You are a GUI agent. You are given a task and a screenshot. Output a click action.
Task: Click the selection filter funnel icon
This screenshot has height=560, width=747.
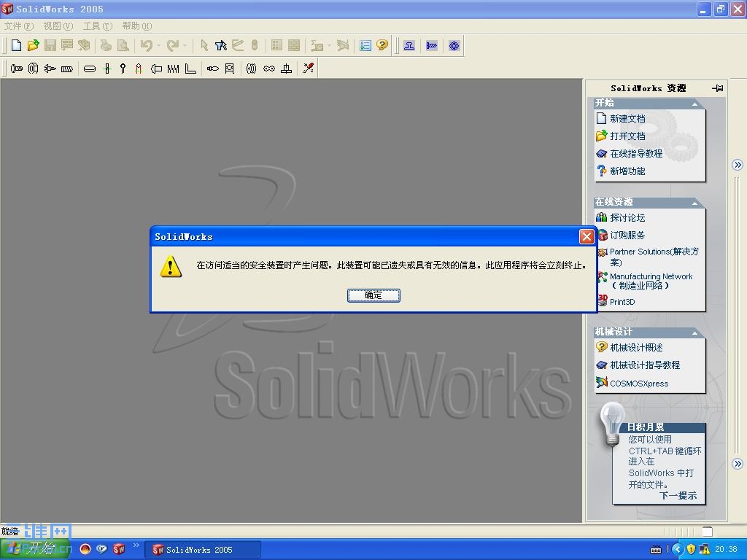[x=220, y=45]
